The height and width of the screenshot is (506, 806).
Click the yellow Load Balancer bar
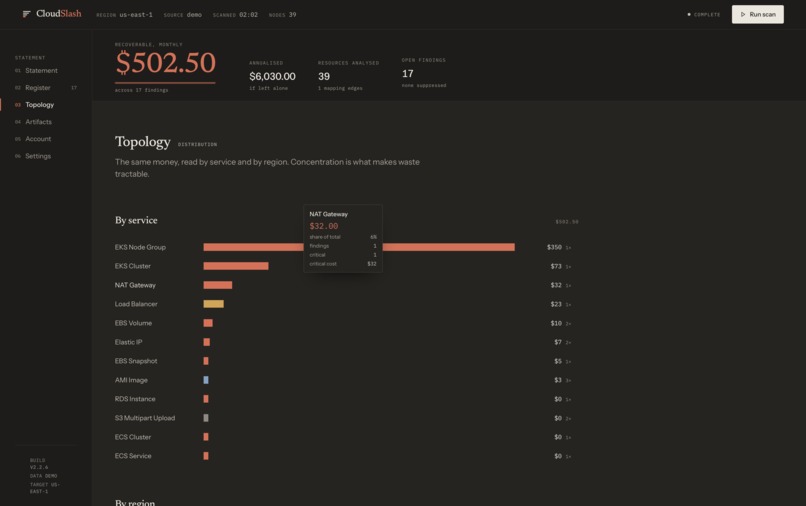[213, 304]
